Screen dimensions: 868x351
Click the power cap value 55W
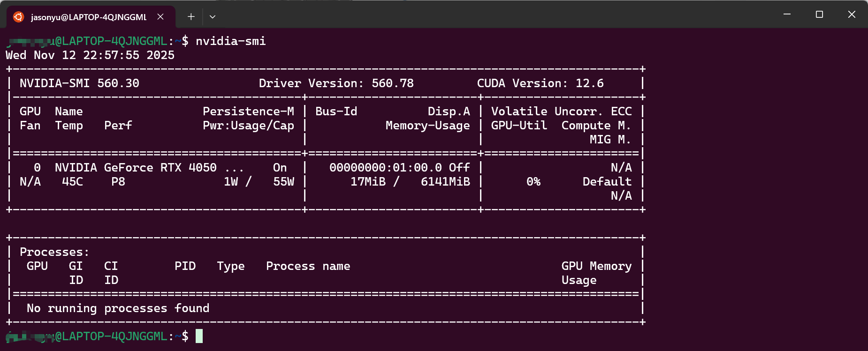pyautogui.click(x=284, y=182)
